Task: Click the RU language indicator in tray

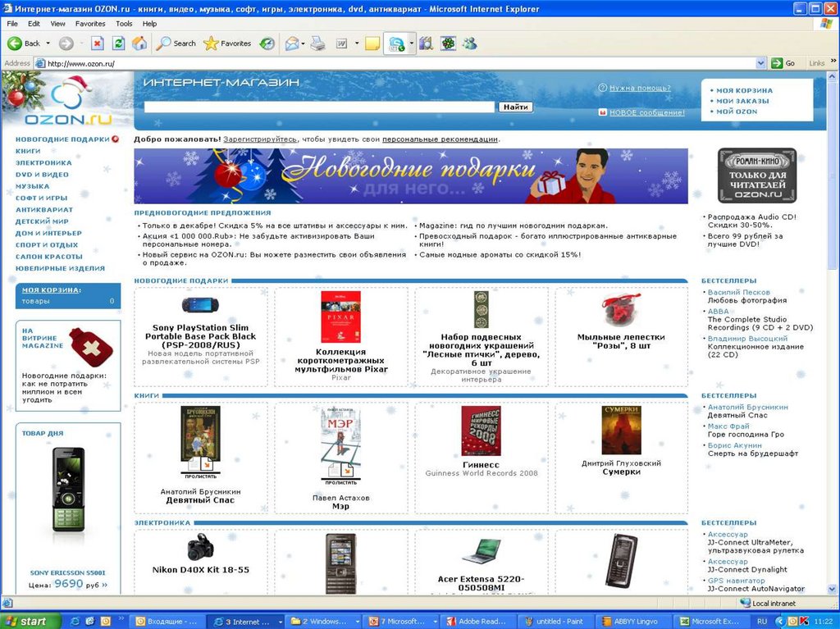Action: coord(762,622)
